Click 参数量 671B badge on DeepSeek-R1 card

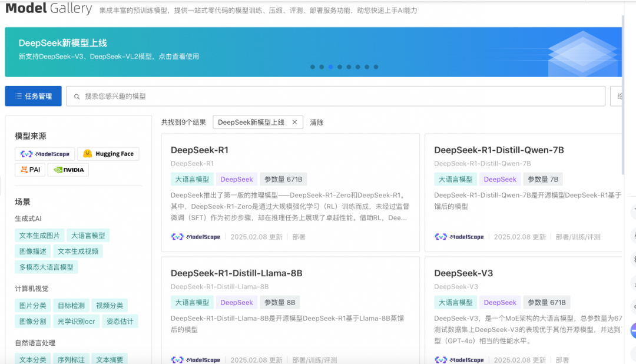[283, 180]
